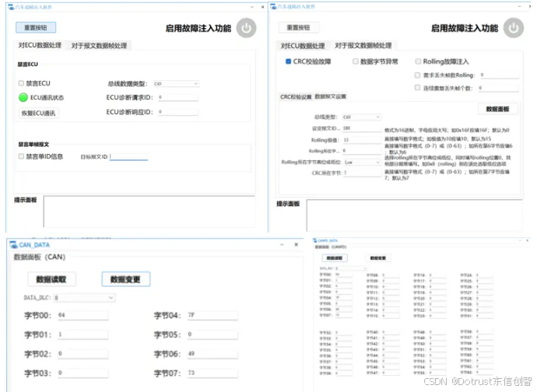Click the CAN_DATA window title icon
Viewport: 537px width, 392px height.
point(13,244)
